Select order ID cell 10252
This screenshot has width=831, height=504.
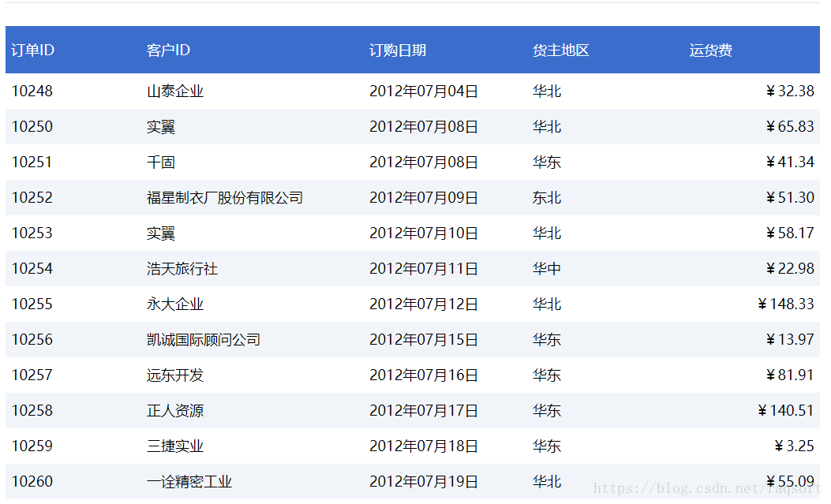(32, 197)
